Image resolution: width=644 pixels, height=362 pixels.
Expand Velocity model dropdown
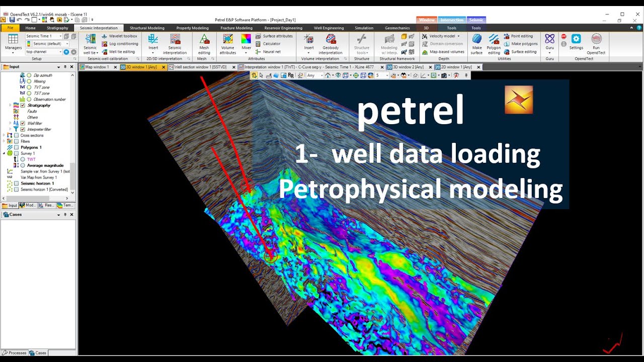459,36
